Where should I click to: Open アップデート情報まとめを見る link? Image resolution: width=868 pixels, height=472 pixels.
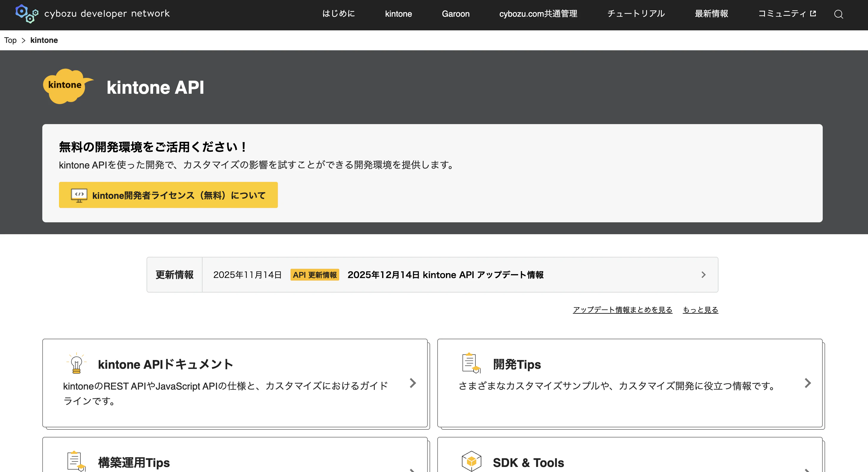(x=622, y=310)
